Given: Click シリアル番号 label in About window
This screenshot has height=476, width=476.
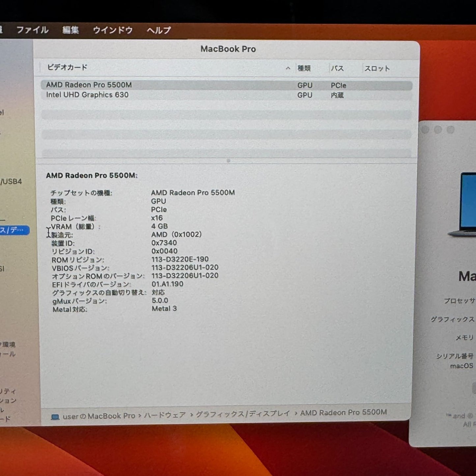Looking at the screenshot, I should point(455,356).
